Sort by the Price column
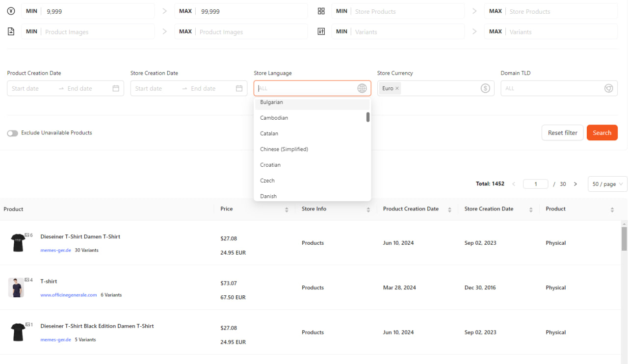The height and width of the screenshot is (364, 628). [287, 209]
